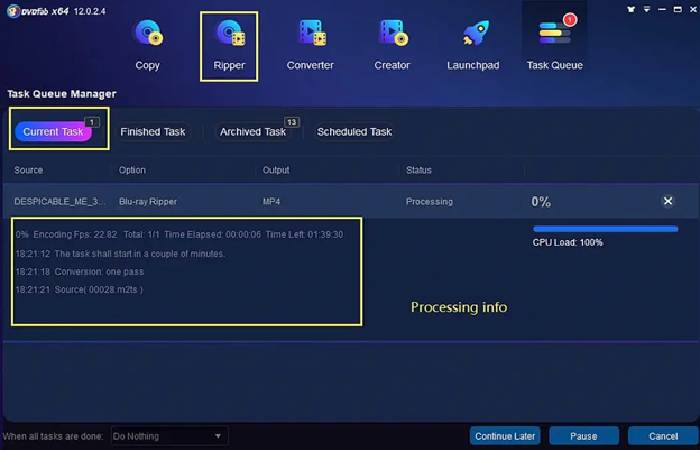
Task: Open the Copy module icon
Action: click(x=149, y=33)
